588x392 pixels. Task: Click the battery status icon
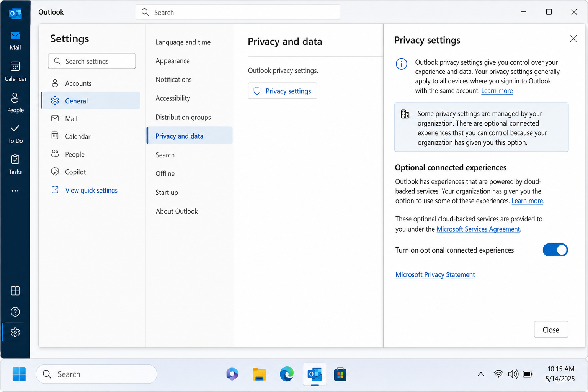coord(528,374)
